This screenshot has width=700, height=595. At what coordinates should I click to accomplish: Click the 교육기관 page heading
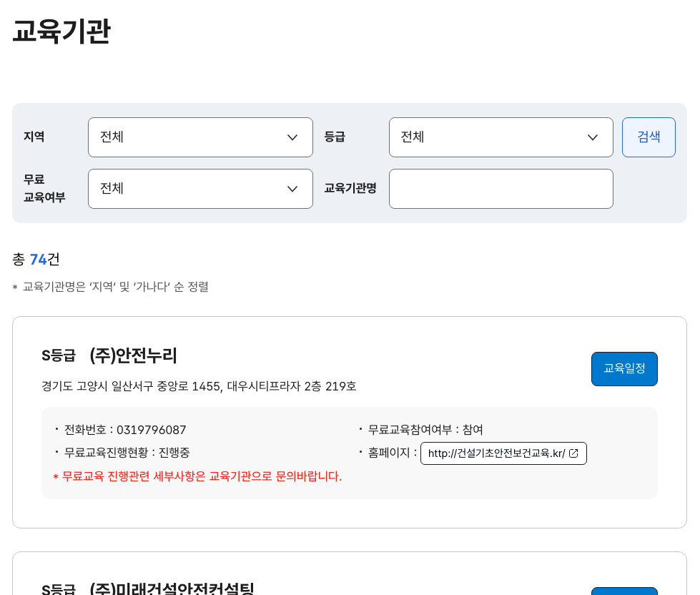61,31
